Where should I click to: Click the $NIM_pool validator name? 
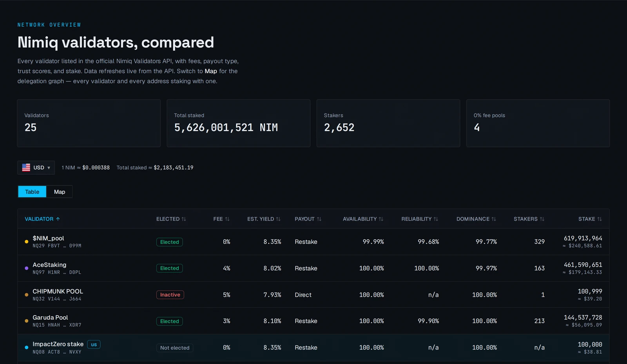pos(48,238)
